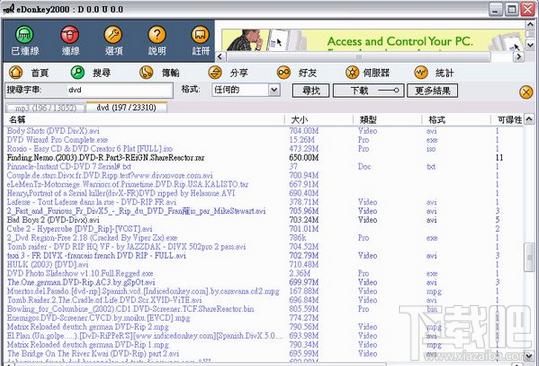Viewport: 539px width, 366px height.
Task: Click the red 連線 connect icon
Action: (x=70, y=35)
